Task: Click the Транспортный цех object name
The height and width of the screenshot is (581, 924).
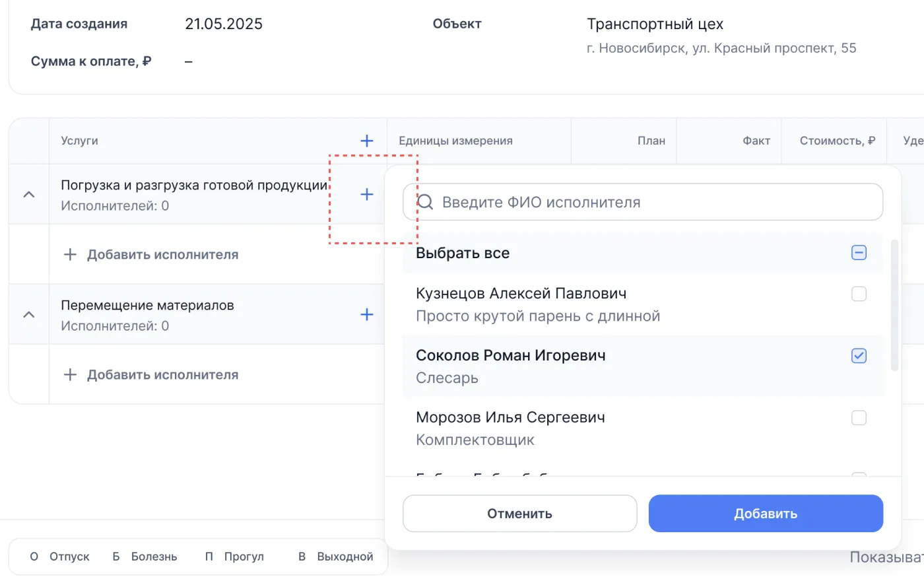Action: 655,24
